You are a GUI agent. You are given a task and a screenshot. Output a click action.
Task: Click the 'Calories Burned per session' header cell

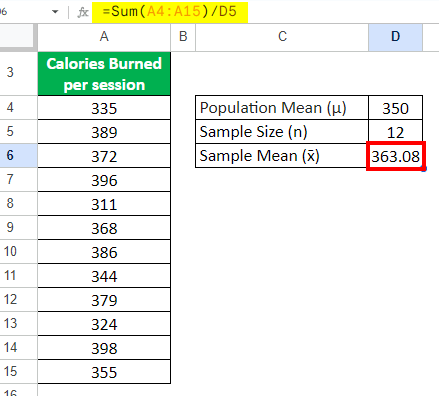click(x=104, y=74)
